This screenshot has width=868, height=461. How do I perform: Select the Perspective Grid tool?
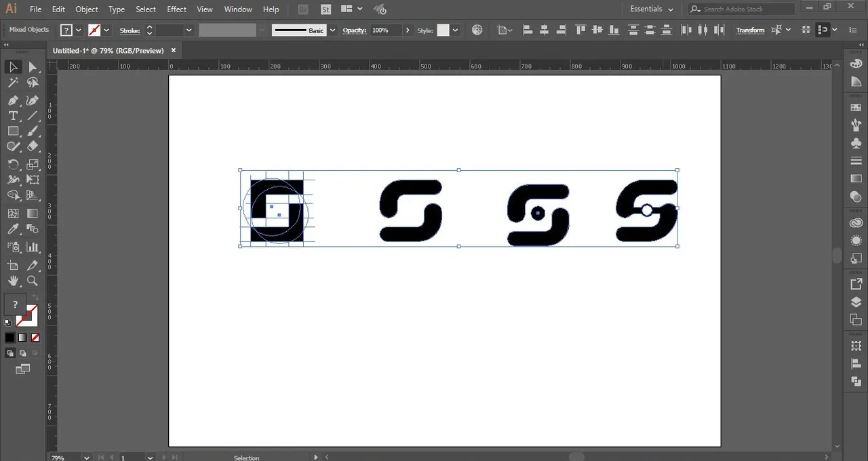click(x=33, y=195)
